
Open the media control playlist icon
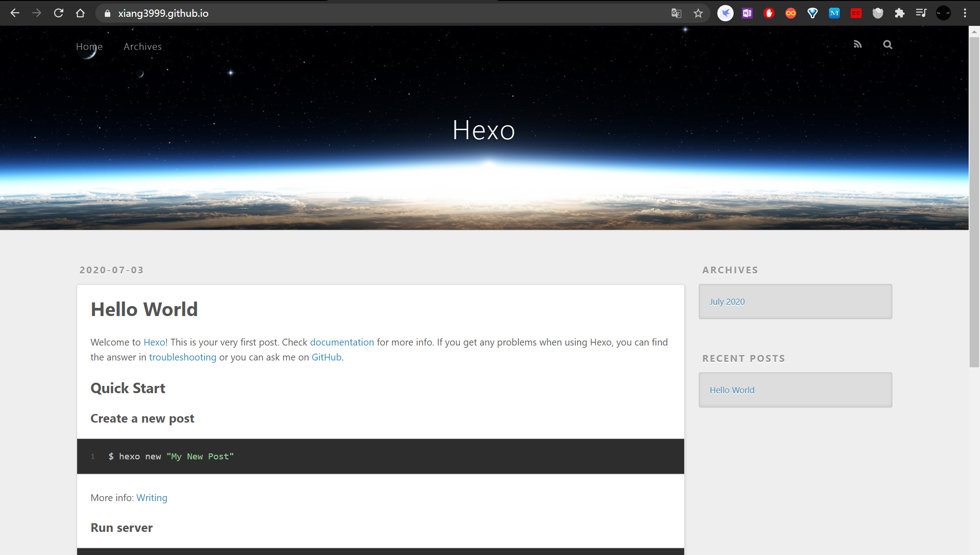[x=921, y=13]
